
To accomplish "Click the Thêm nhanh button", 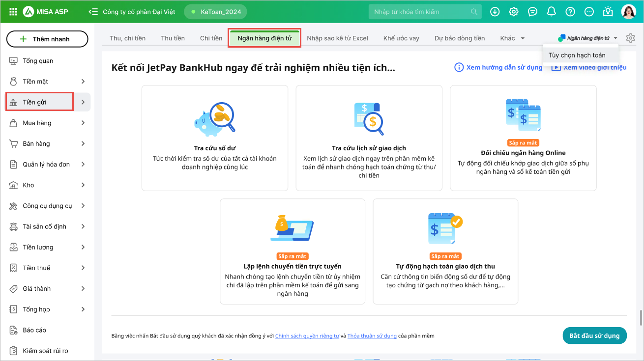I will pos(47,39).
